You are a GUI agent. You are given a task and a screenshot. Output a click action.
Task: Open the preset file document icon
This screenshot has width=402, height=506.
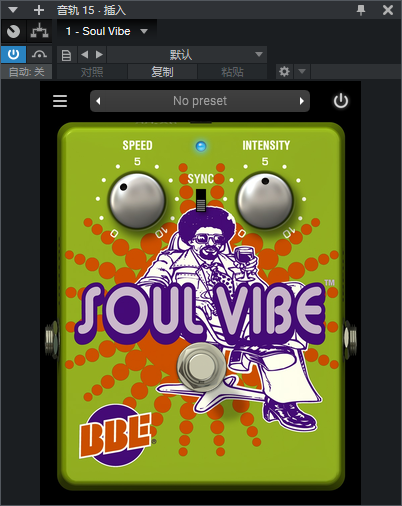pyautogui.click(x=67, y=55)
